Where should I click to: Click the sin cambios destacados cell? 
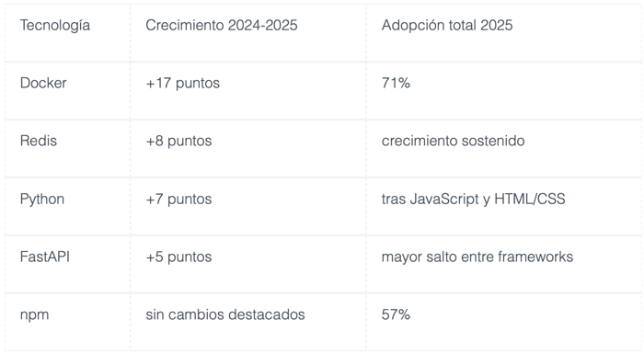point(225,314)
